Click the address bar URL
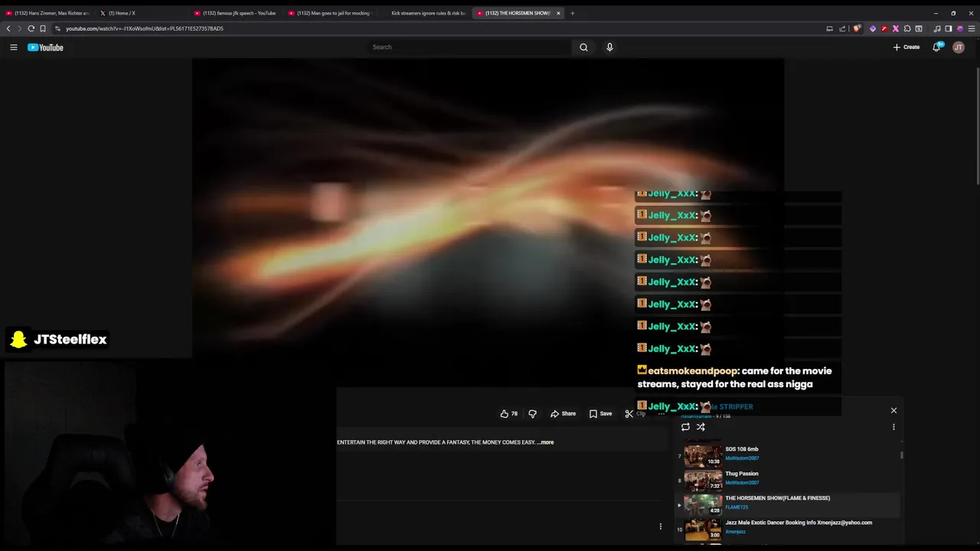Screen dimensions: 980x551 [x=145, y=28]
